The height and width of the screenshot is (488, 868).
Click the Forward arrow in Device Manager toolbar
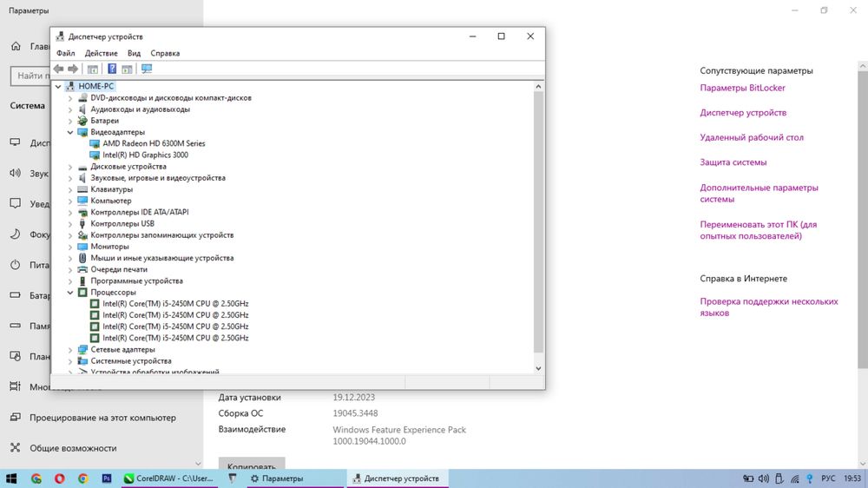point(73,69)
